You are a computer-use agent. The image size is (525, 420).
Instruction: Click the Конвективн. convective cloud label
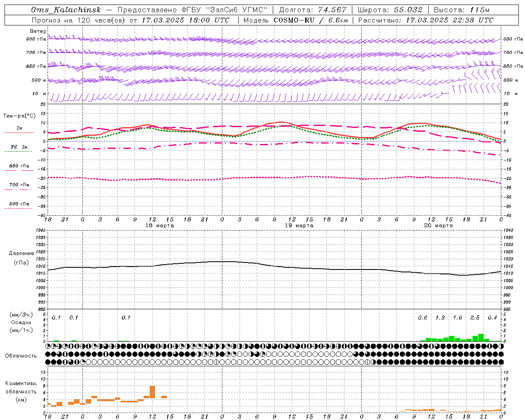point(21,383)
